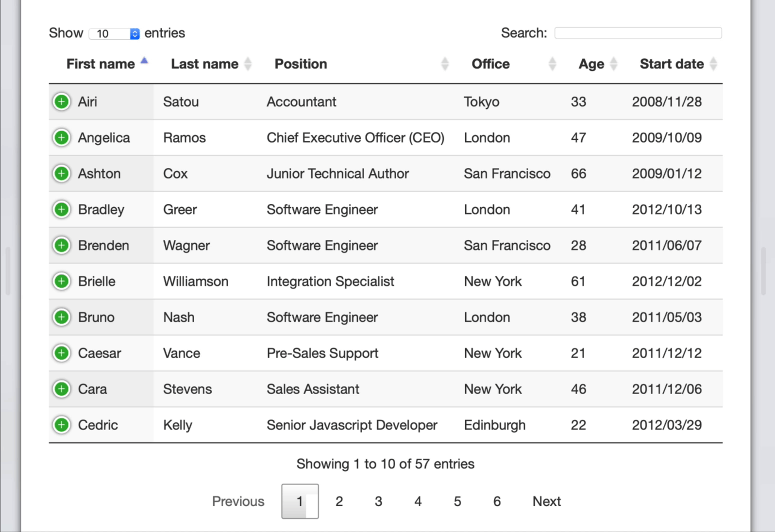Click into the Search input field
The height and width of the screenshot is (532, 775).
pyautogui.click(x=638, y=33)
